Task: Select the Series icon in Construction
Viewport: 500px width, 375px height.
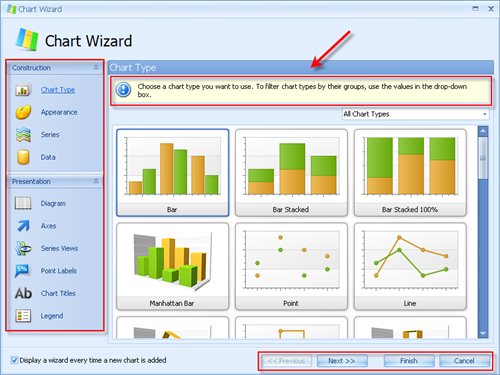Action: pos(23,135)
